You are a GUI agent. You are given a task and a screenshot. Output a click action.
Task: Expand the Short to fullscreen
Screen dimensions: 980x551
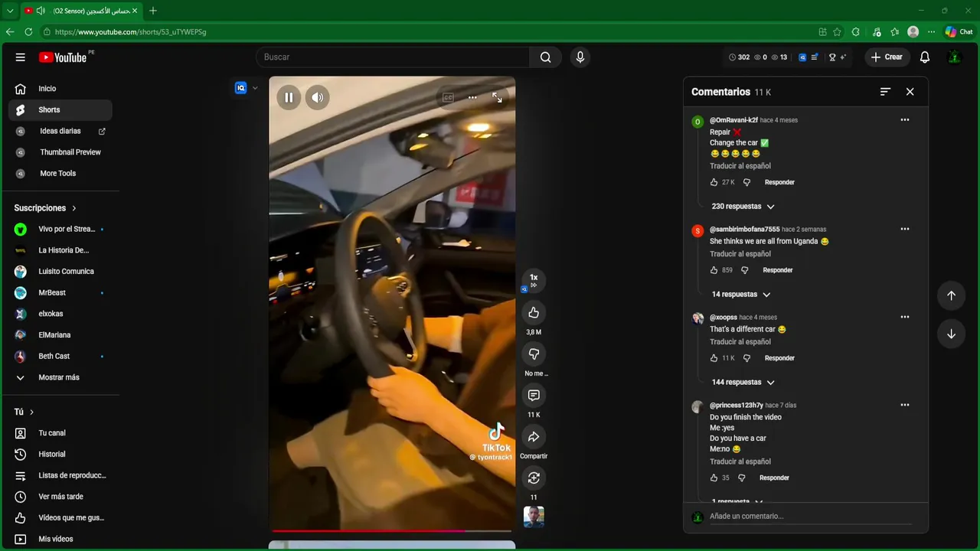[497, 97]
